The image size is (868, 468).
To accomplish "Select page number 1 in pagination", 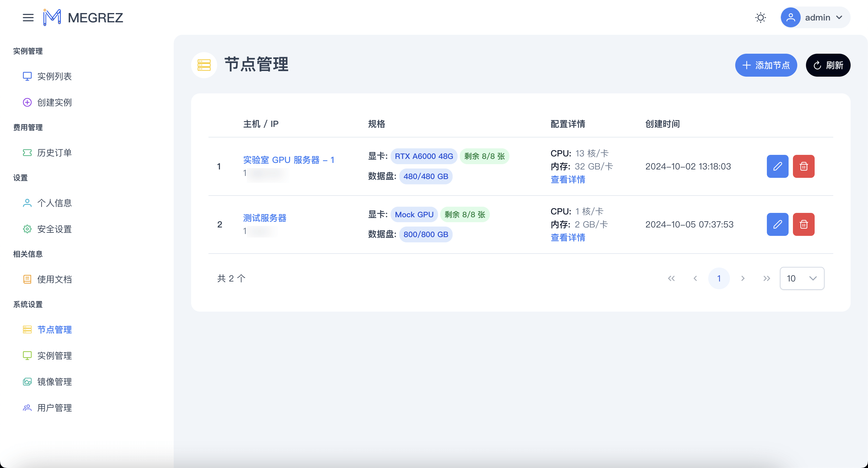I will click(719, 278).
